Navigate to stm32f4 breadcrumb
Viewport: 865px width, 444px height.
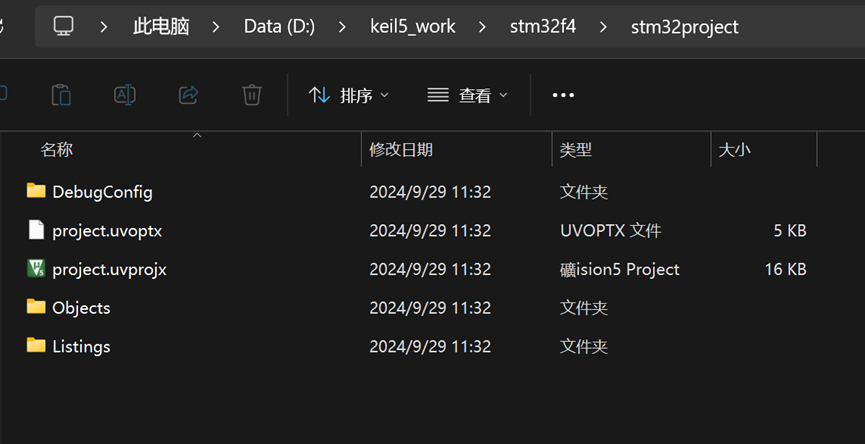[543, 26]
